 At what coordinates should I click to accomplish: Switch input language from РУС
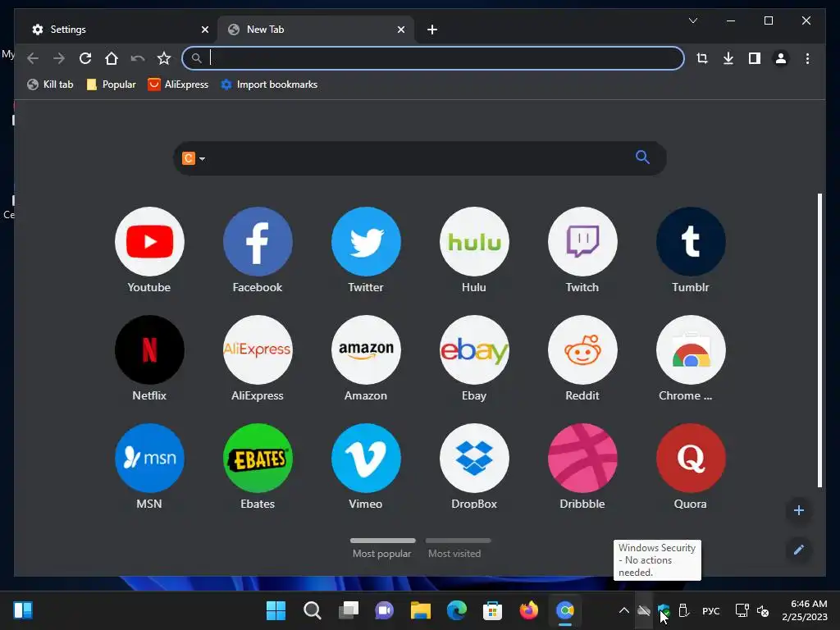(711, 610)
